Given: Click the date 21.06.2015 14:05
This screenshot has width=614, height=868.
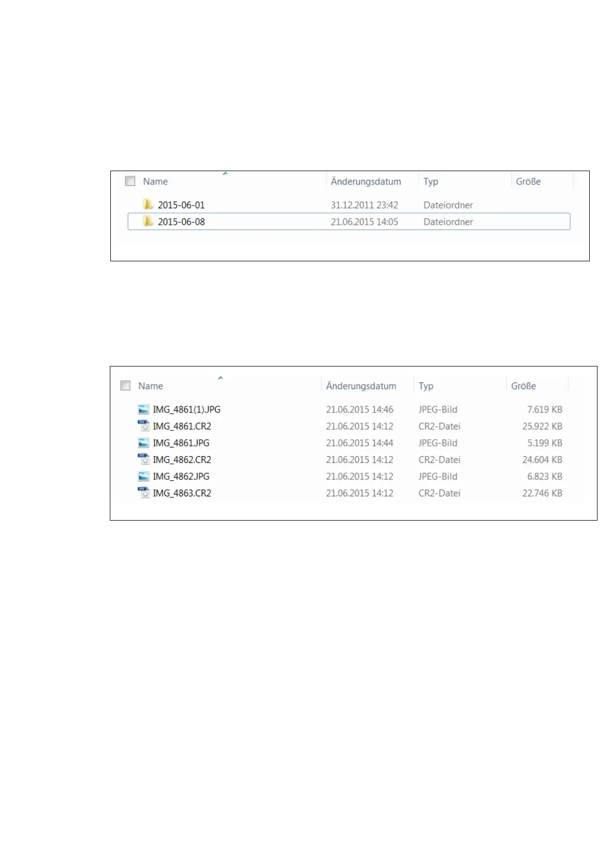Looking at the screenshot, I should 364,222.
